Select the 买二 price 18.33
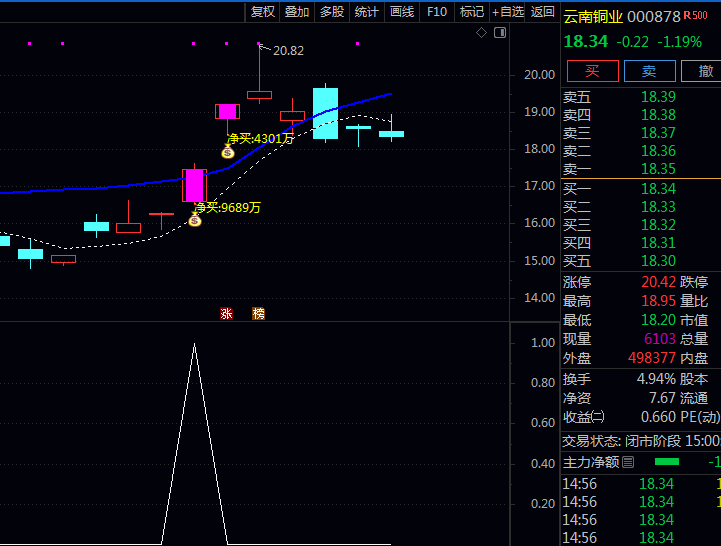This screenshot has height=546, width=721. pyautogui.click(x=658, y=207)
